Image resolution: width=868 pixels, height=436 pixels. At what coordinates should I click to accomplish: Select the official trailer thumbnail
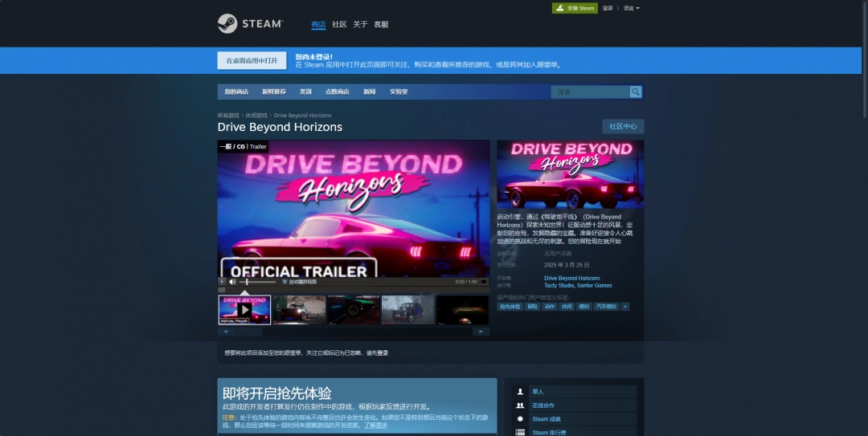(244, 310)
